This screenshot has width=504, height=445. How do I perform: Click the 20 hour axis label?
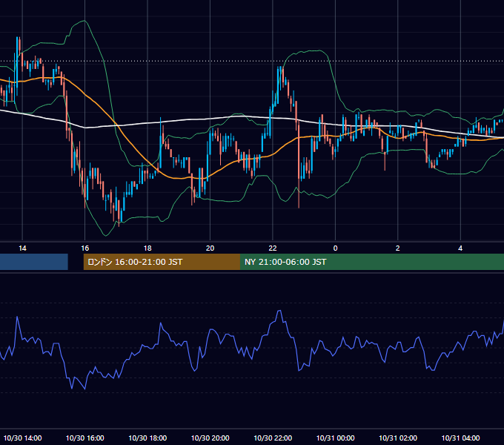(210, 248)
